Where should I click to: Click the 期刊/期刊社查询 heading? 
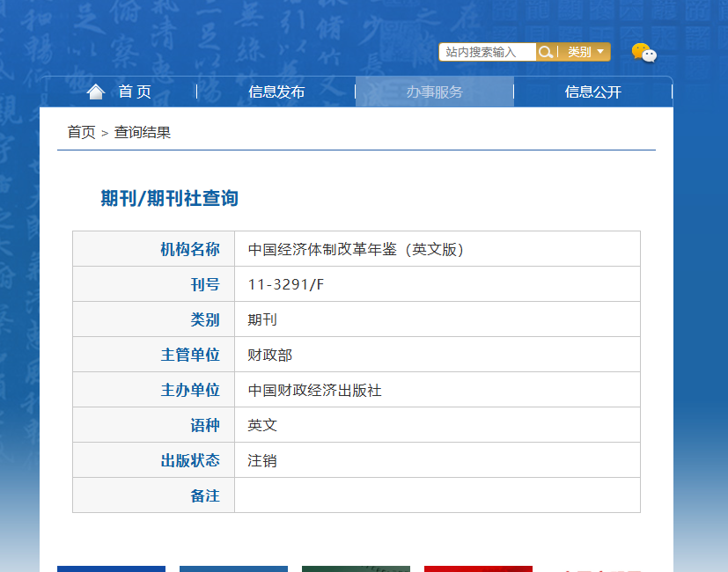[x=170, y=198]
